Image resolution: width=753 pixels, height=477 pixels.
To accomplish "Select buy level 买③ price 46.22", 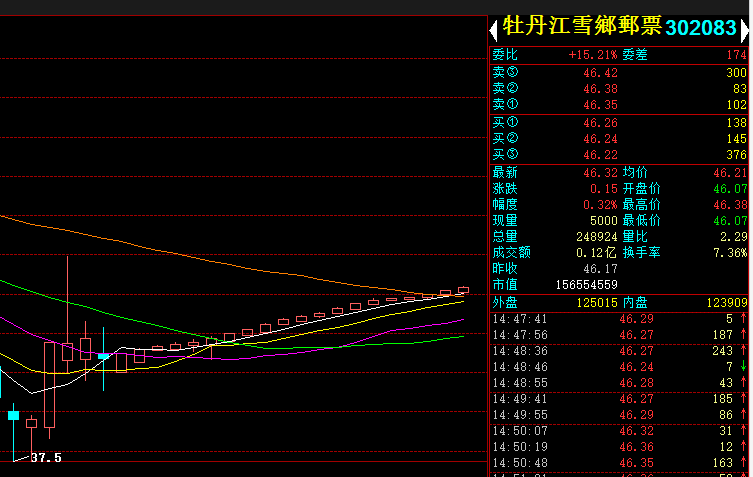I will click(600, 155).
